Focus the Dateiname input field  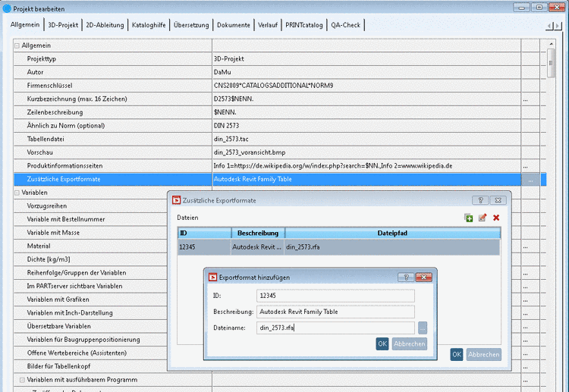335,328
